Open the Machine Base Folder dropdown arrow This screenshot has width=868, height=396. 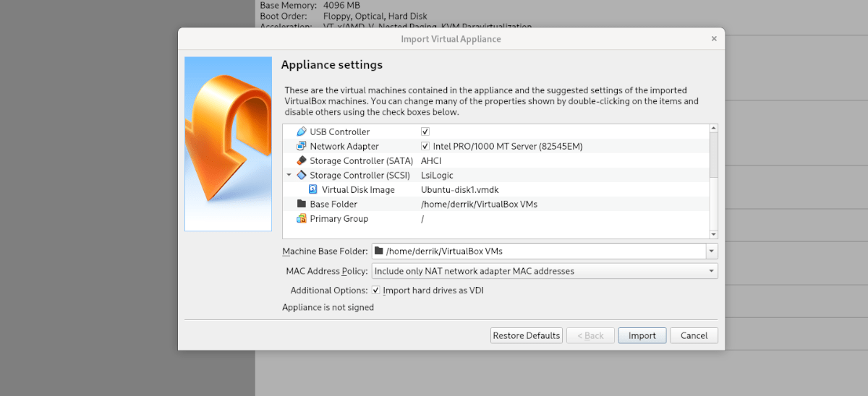pyautogui.click(x=712, y=251)
